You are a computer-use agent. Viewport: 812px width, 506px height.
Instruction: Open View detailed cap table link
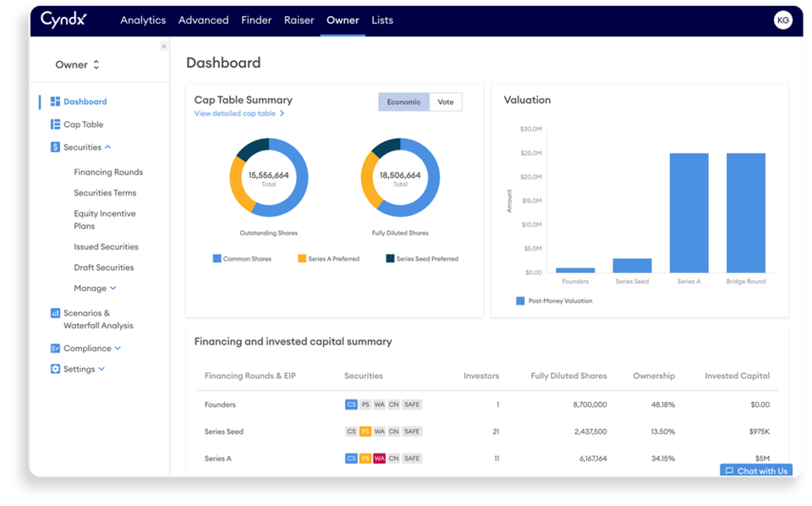coord(239,113)
